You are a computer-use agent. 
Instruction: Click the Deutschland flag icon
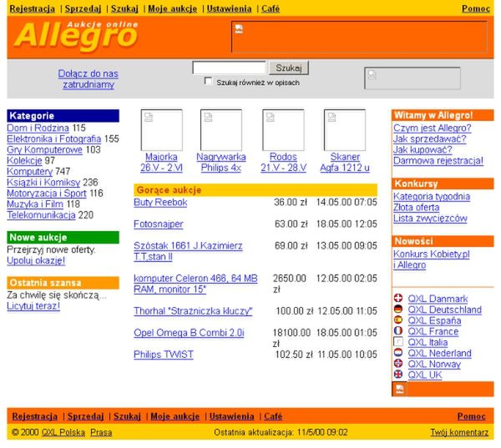point(398,310)
